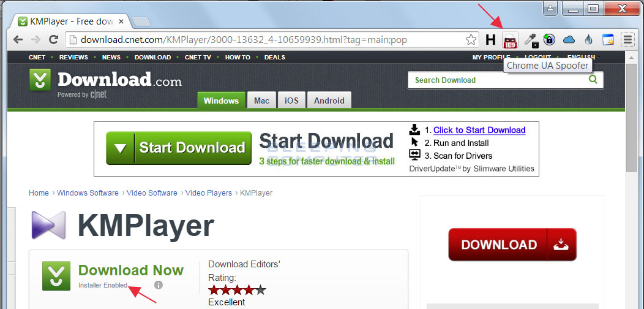The width and height of the screenshot is (644, 309).
Task: Open CNET in the top nav bar
Action: pyautogui.click(x=37, y=57)
